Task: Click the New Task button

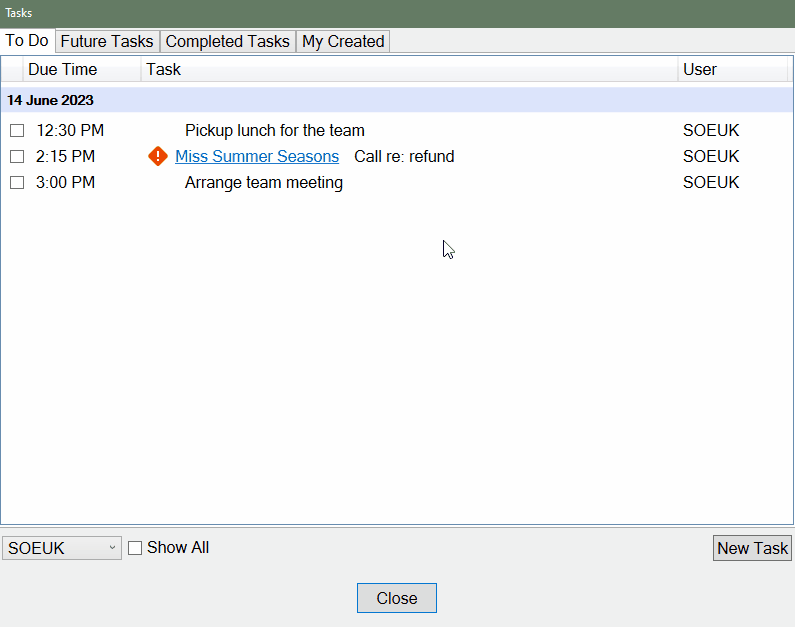Action: pos(752,548)
